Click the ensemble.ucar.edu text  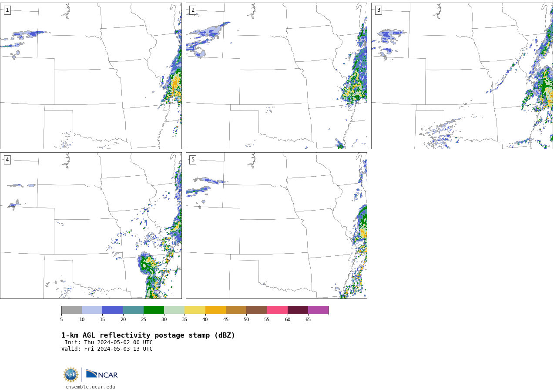(91, 387)
